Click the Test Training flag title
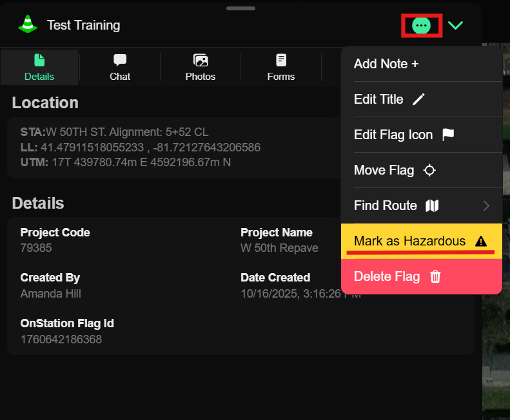The height and width of the screenshot is (420, 510). (83, 26)
